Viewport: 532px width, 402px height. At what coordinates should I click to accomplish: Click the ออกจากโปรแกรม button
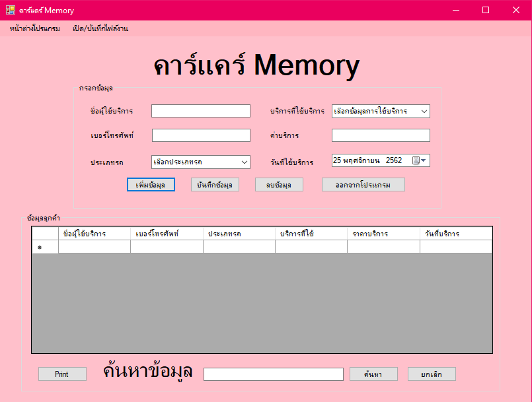click(363, 185)
